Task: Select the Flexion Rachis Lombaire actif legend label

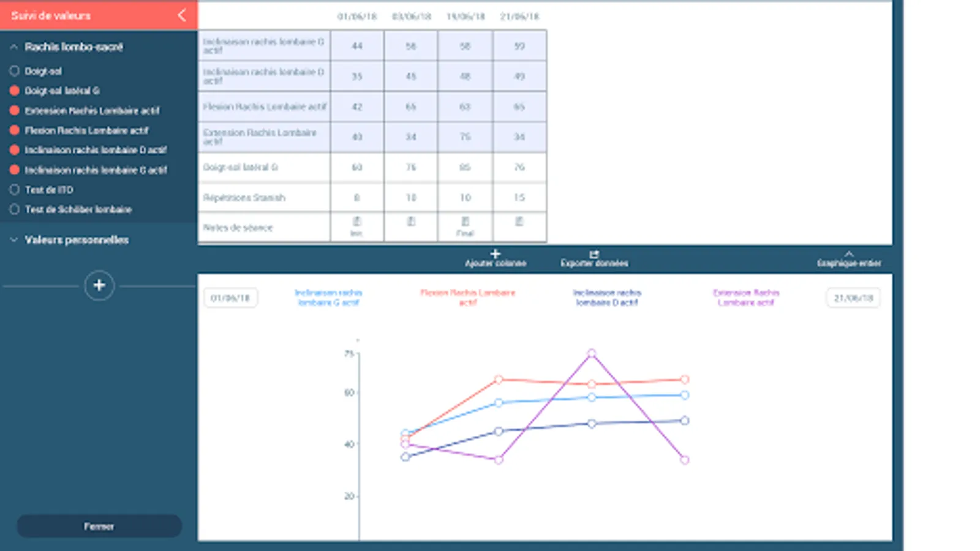Action: click(x=468, y=298)
